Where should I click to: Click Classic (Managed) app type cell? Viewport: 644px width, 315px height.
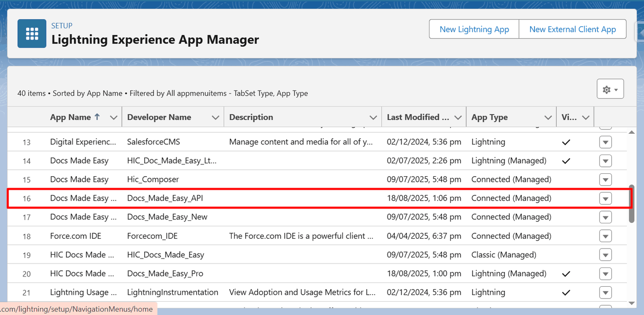(x=504, y=255)
